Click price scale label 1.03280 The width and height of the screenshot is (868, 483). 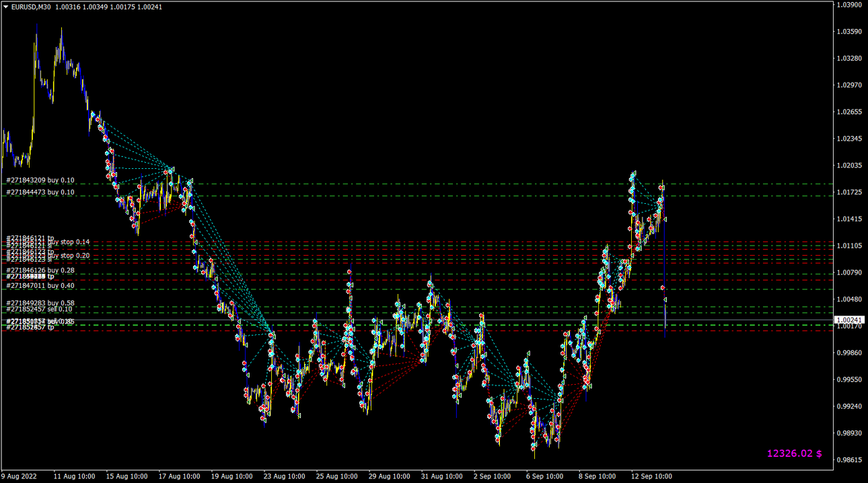pyautogui.click(x=848, y=59)
